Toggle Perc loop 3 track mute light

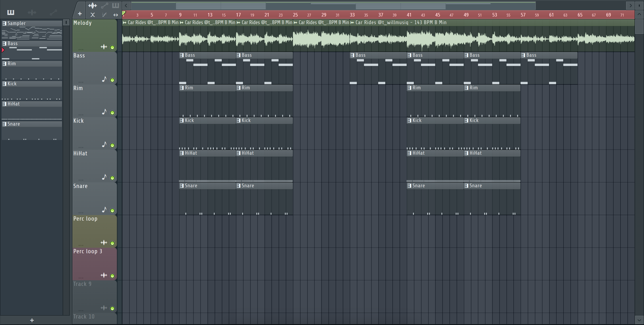pyautogui.click(x=112, y=276)
